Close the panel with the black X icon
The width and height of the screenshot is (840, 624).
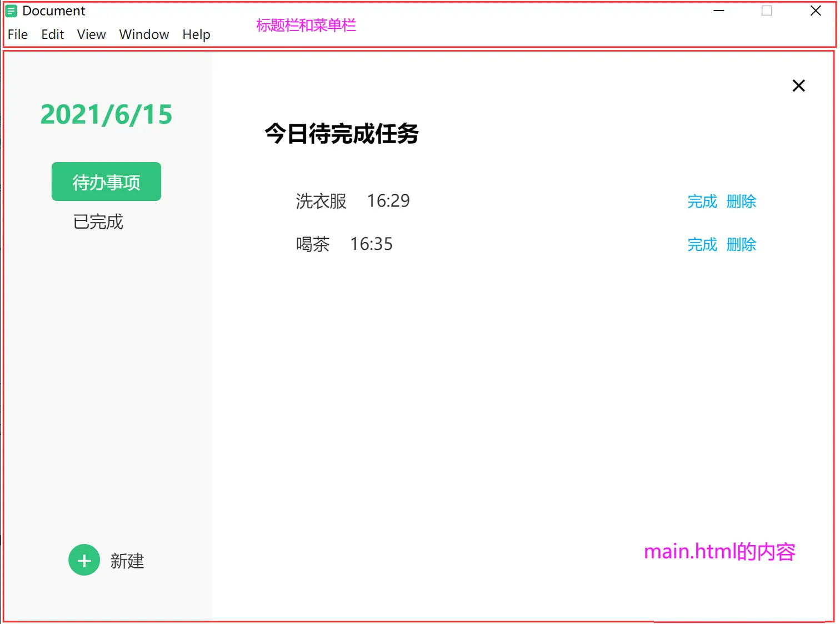(x=798, y=85)
